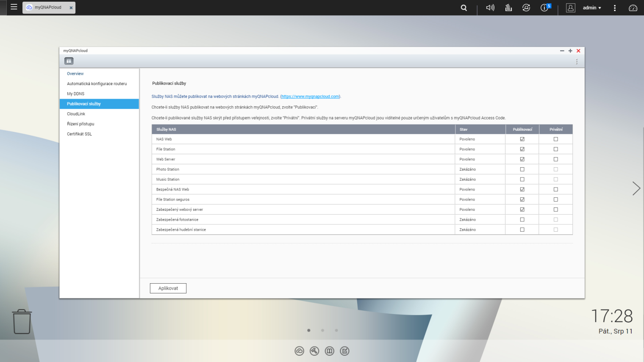Image resolution: width=644 pixels, height=362 pixels.
Task: Select the Music Station row name
Action: pos(168,180)
